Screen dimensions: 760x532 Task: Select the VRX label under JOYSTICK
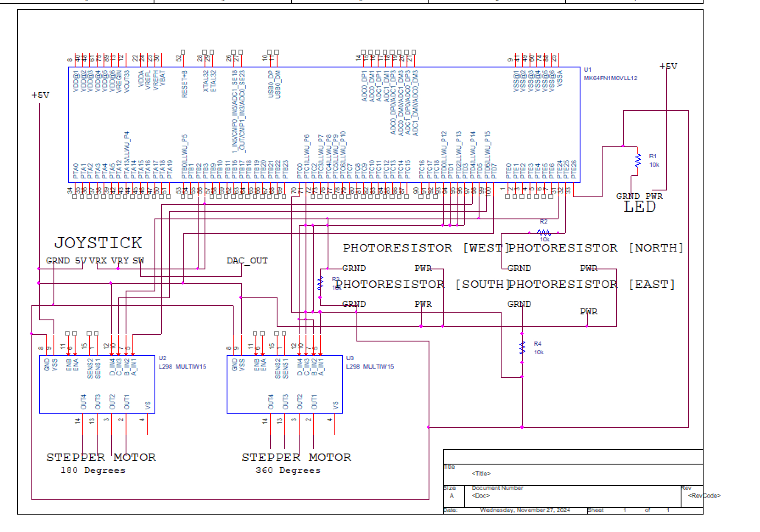point(98,260)
